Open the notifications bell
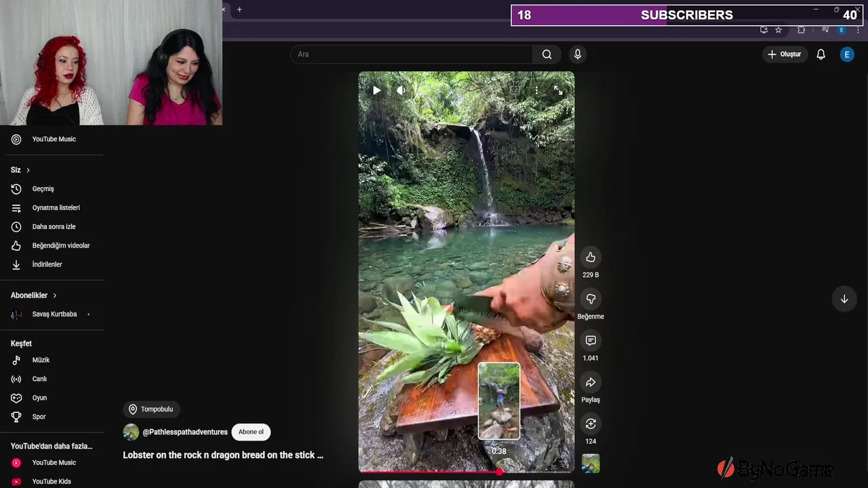This screenshot has width=868, height=488. (821, 54)
